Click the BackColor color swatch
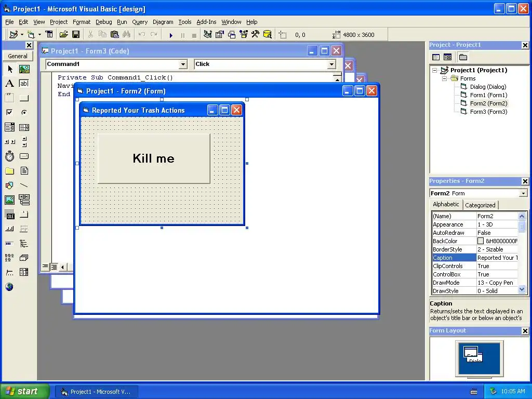 [x=481, y=241]
